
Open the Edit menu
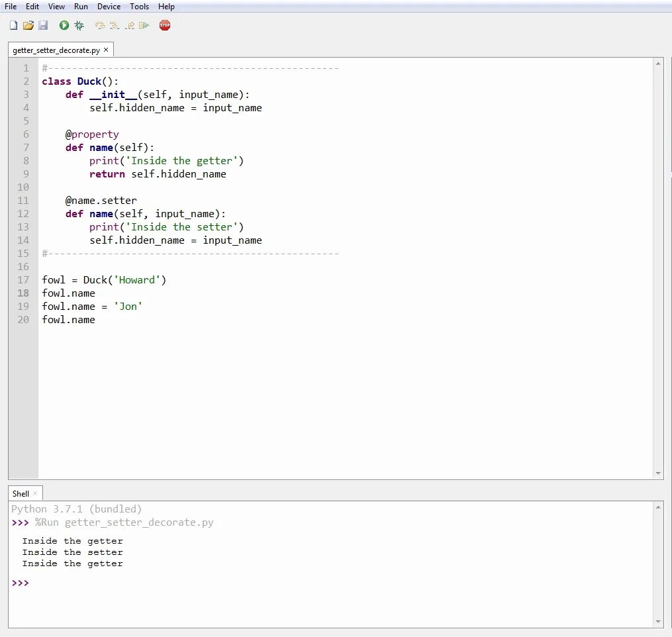(32, 7)
